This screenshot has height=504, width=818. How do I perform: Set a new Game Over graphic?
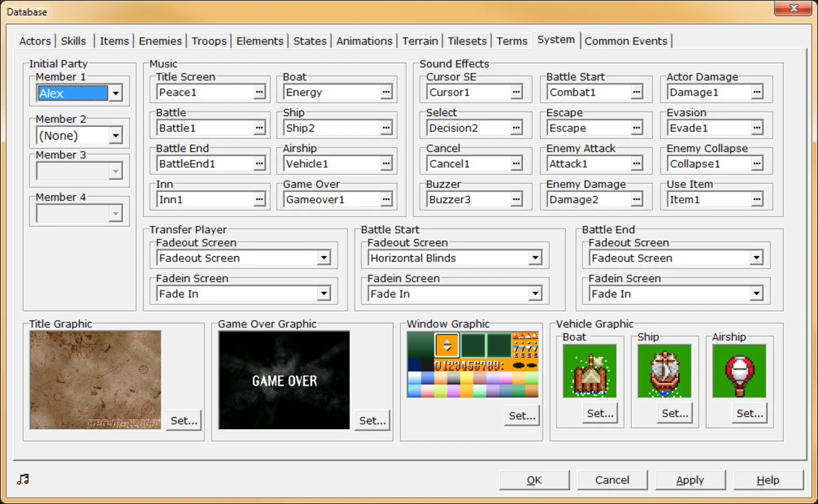click(x=372, y=420)
